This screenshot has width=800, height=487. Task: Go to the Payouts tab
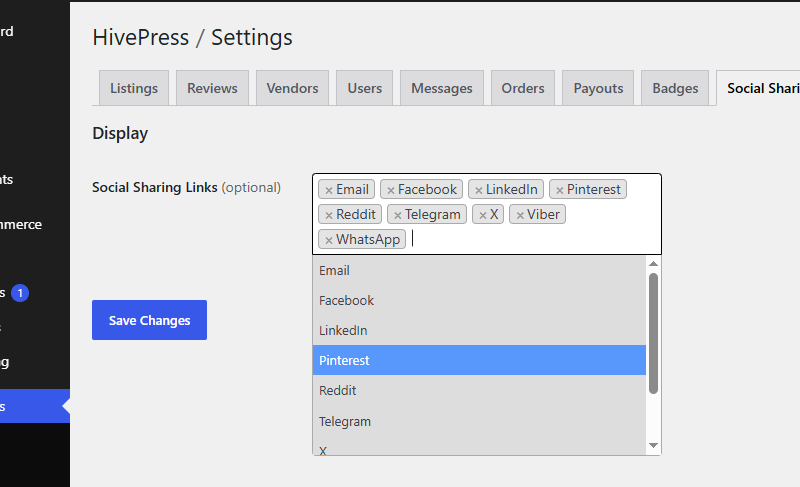pos(598,88)
